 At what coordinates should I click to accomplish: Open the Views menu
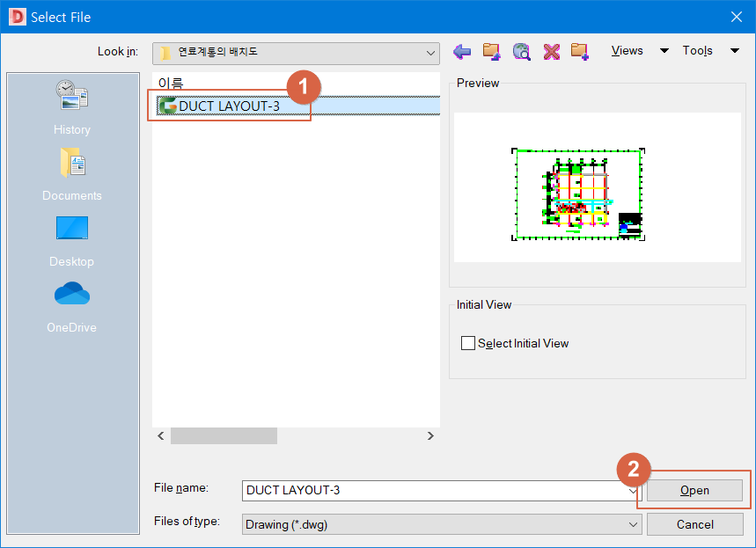tap(627, 51)
